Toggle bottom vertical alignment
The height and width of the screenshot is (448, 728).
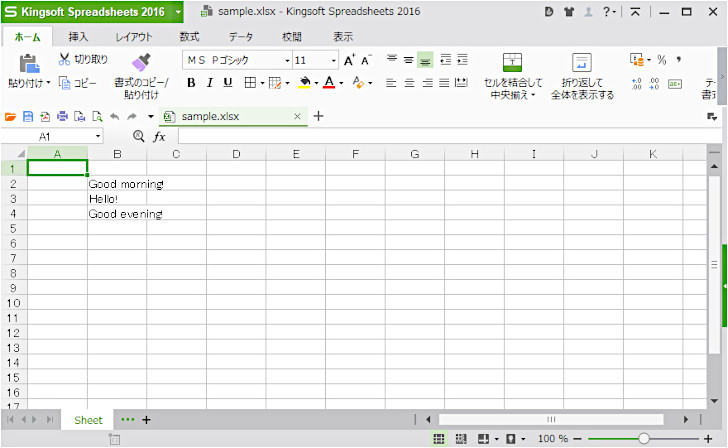pos(425,60)
